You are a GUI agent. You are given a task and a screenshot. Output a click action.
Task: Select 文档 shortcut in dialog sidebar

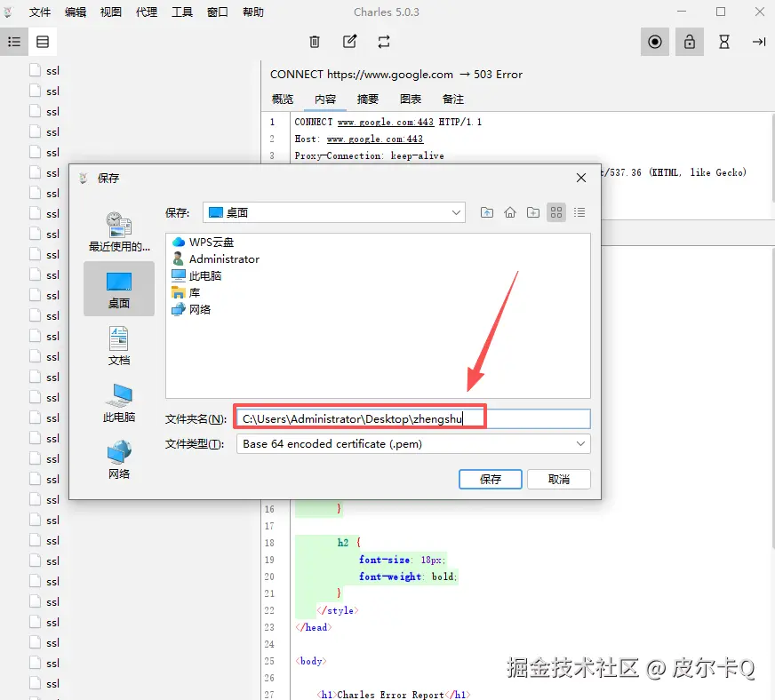(x=119, y=346)
